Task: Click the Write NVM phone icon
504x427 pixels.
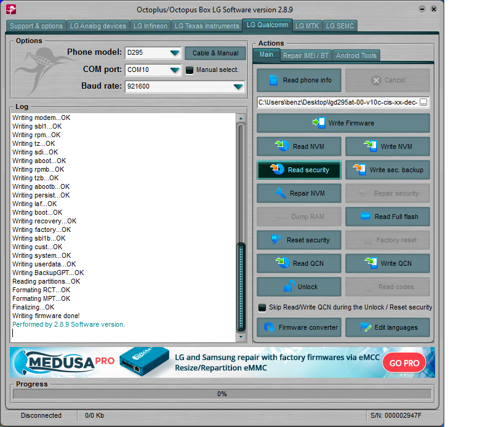Action: click(370, 146)
